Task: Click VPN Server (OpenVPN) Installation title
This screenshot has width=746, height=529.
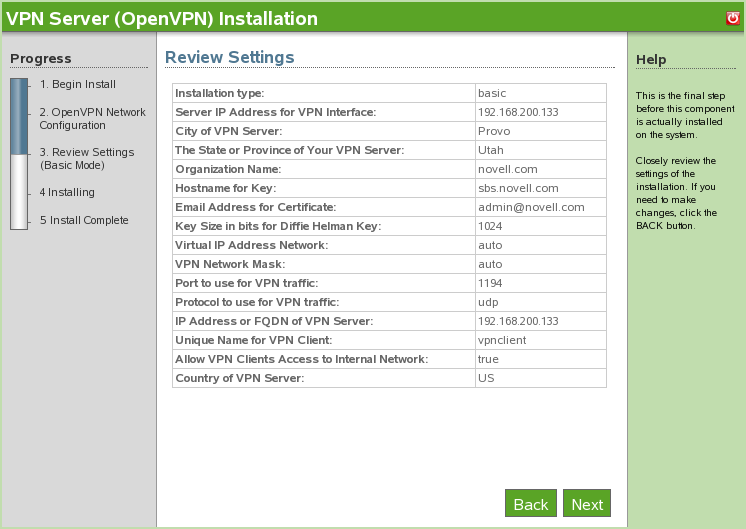Action: [x=162, y=19]
